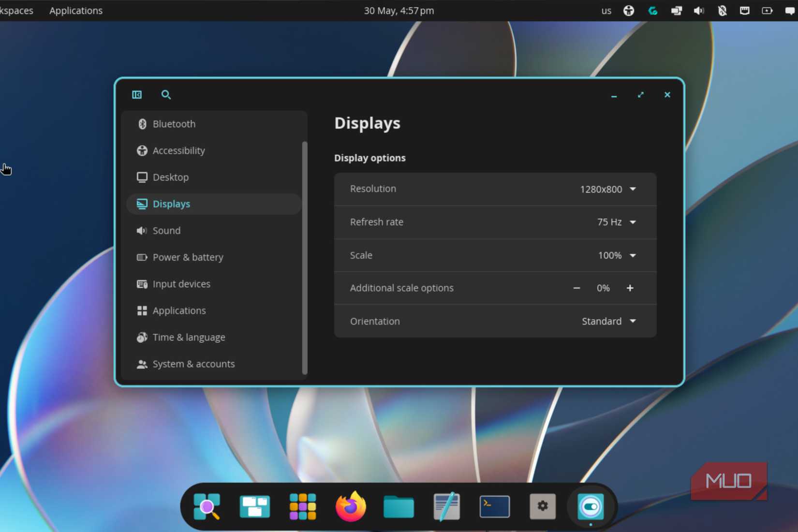The image size is (798, 532).
Task: Open Accessibility settings page
Action: 214,150
